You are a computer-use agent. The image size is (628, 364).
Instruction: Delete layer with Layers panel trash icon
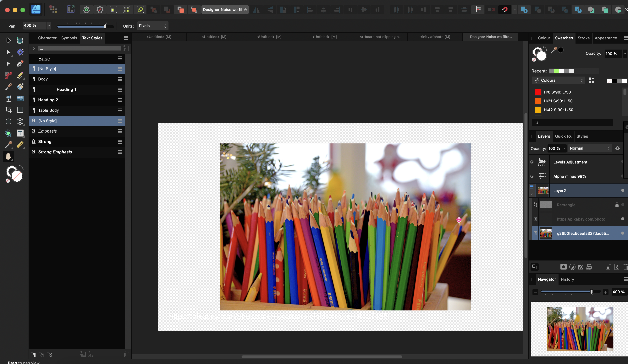pos(625,267)
